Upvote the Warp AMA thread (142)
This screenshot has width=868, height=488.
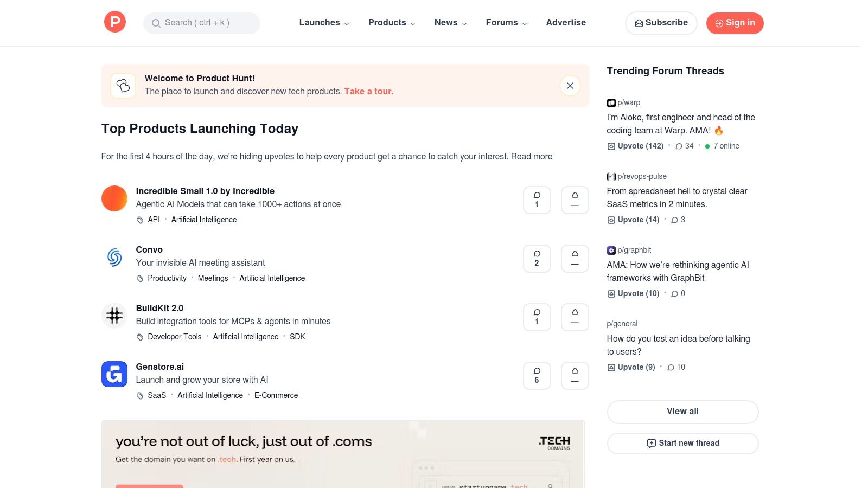coord(635,146)
